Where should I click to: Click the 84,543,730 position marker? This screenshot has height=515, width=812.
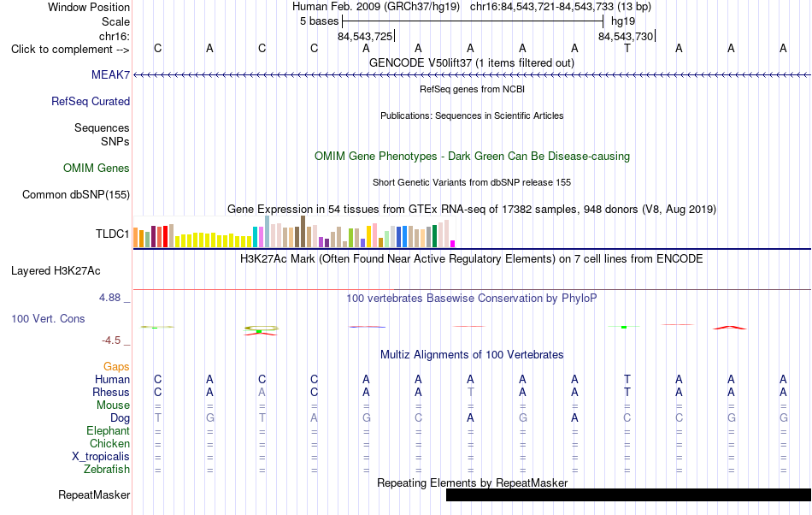[x=626, y=36]
